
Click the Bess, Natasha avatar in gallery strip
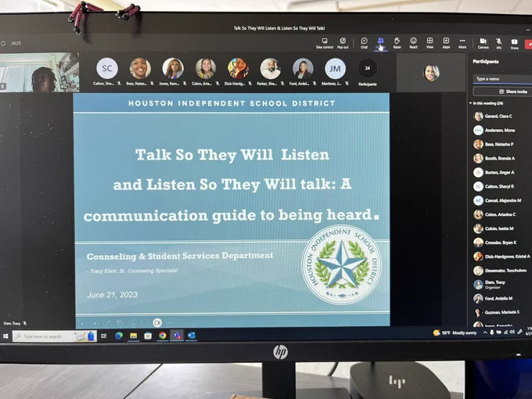[x=140, y=68]
